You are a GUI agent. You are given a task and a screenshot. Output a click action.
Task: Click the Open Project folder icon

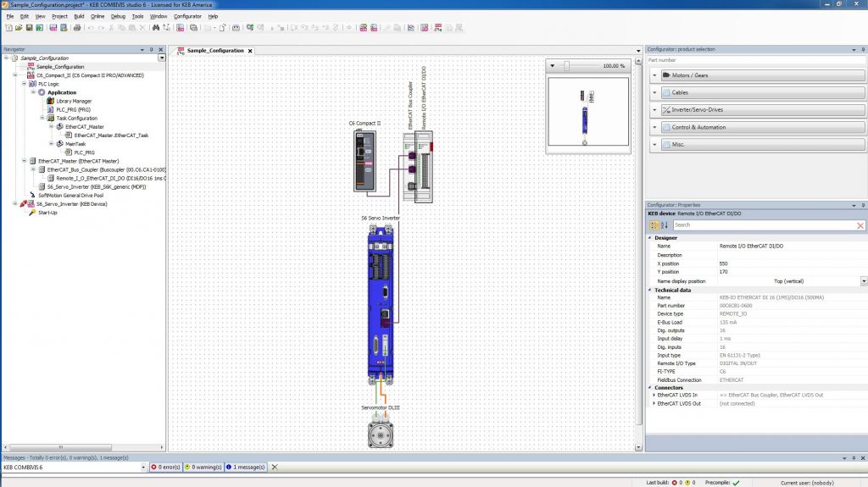pos(19,28)
